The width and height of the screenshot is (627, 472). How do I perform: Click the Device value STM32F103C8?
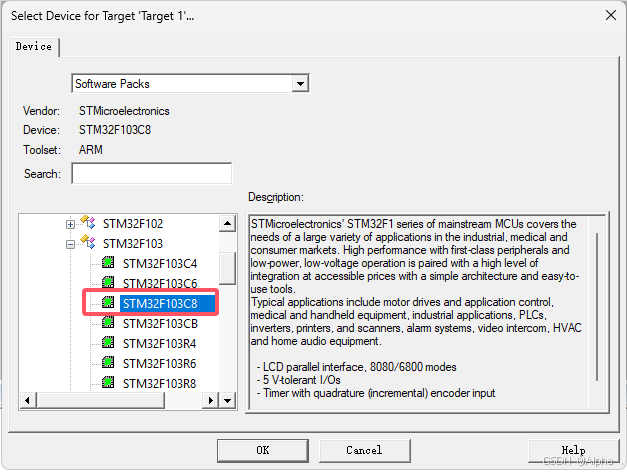click(x=115, y=130)
